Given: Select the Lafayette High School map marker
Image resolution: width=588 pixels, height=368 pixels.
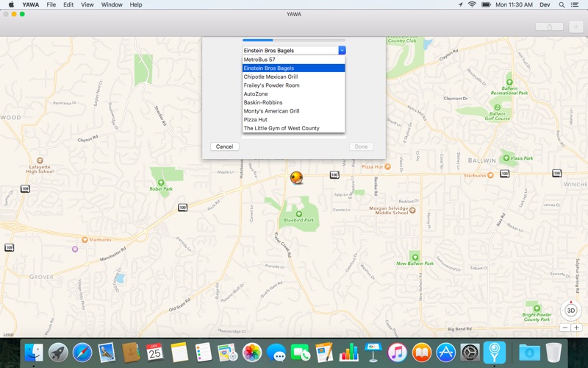Looking at the screenshot, I should click(40, 160).
